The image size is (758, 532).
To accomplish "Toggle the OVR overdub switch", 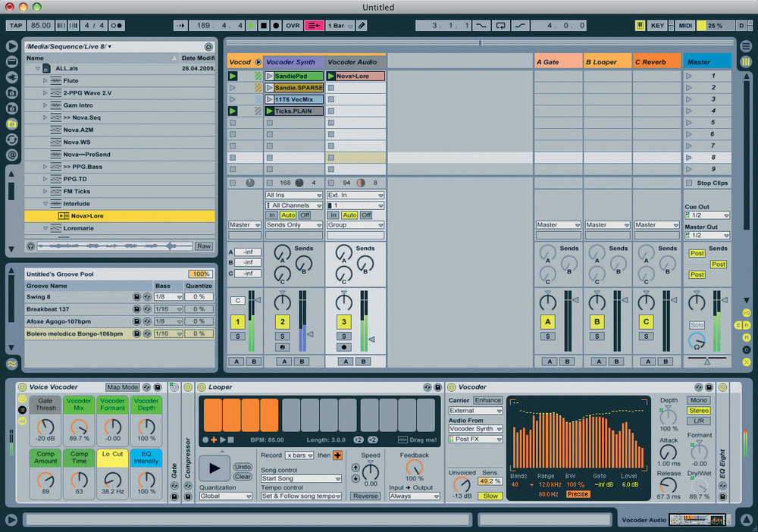I will coord(293,26).
